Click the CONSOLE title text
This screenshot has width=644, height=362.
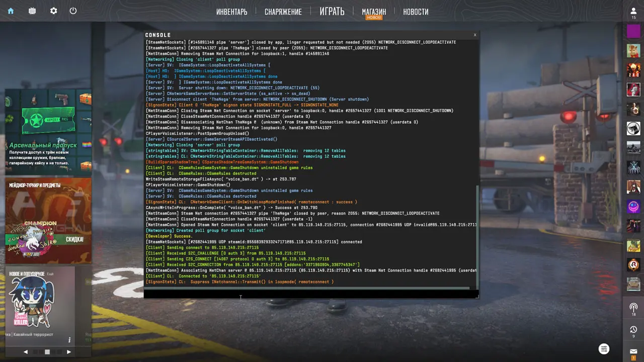(158, 35)
